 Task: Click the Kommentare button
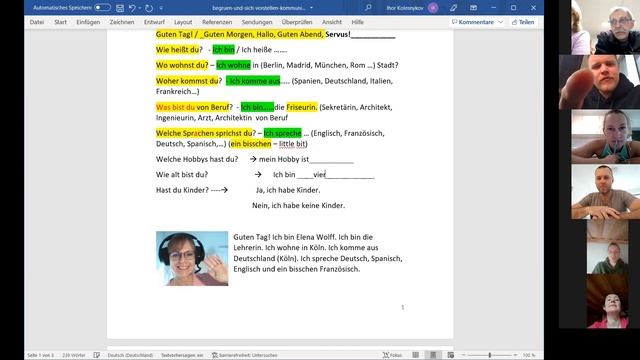point(473,22)
